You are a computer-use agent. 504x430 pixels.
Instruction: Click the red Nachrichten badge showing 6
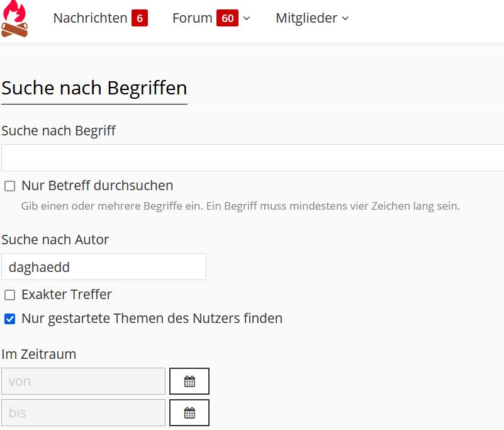[140, 18]
